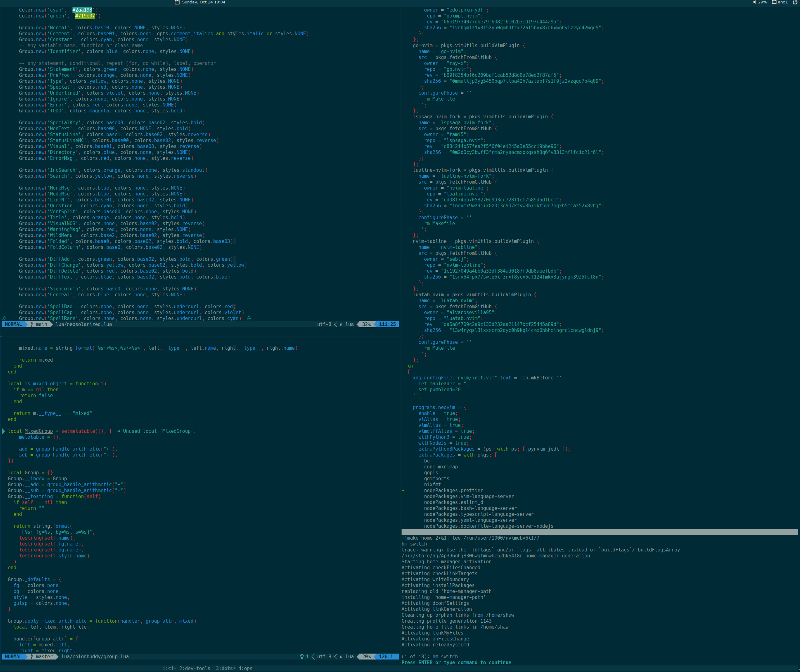The height and width of the screenshot is (672, 800).
Task: Click the 111:25 cursor position indicator
Action: [387, 324]
